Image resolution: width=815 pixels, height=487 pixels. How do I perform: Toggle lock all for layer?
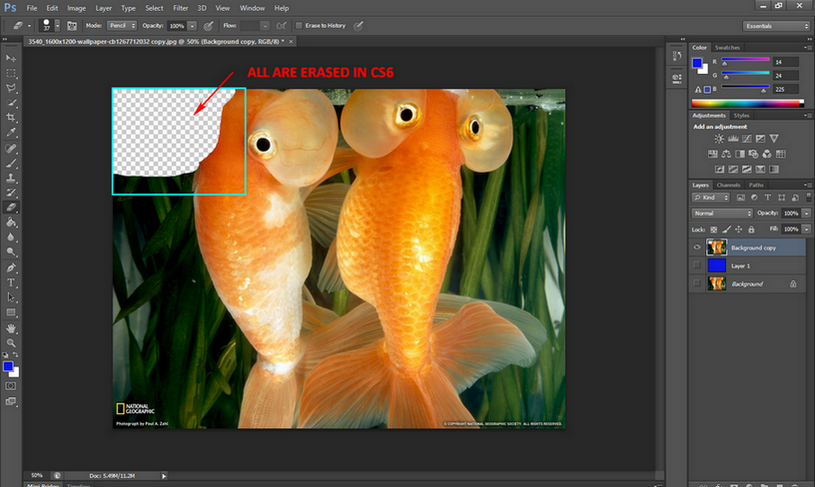751,229
